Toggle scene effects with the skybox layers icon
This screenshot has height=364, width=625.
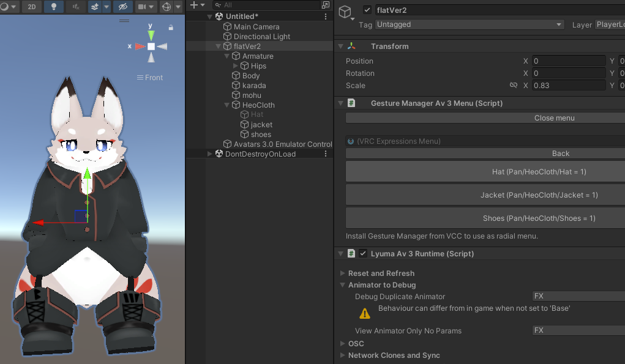click(95, 6)
